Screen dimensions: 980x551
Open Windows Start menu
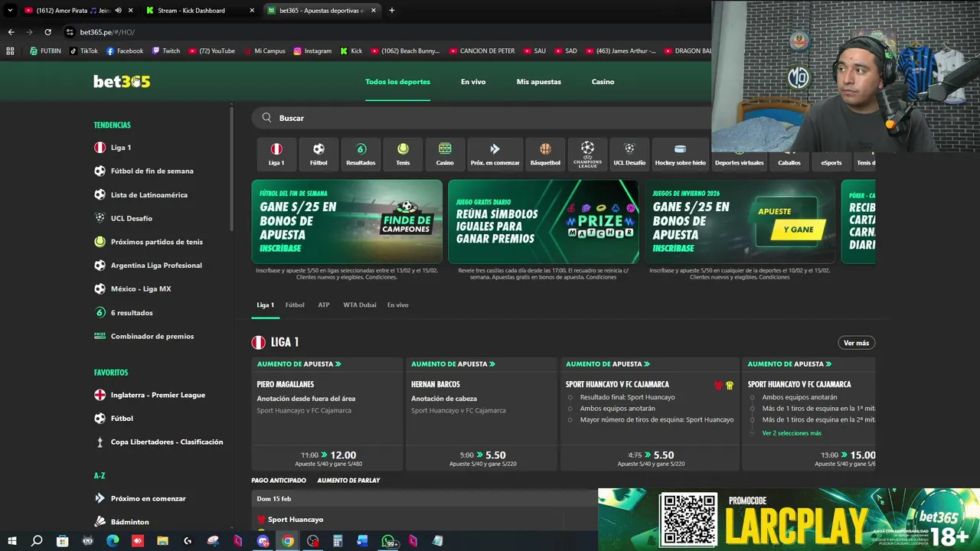coord(11,541)
